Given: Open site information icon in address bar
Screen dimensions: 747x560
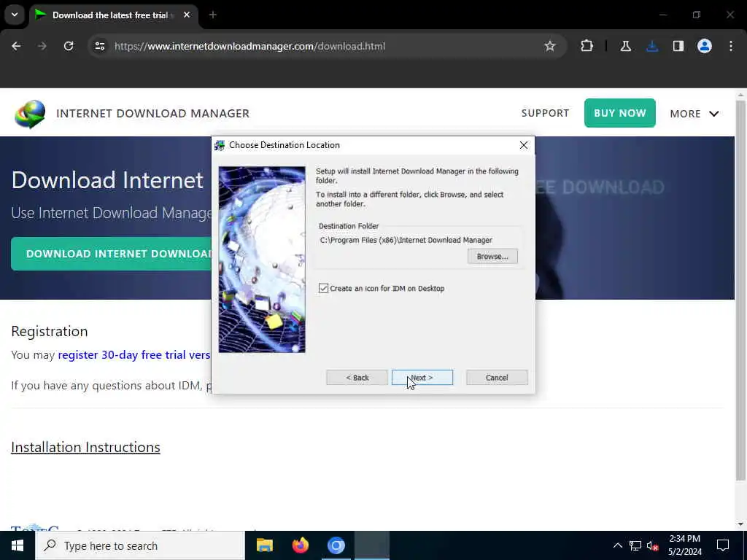Looking at the screenshot, I should click(99, 46).
